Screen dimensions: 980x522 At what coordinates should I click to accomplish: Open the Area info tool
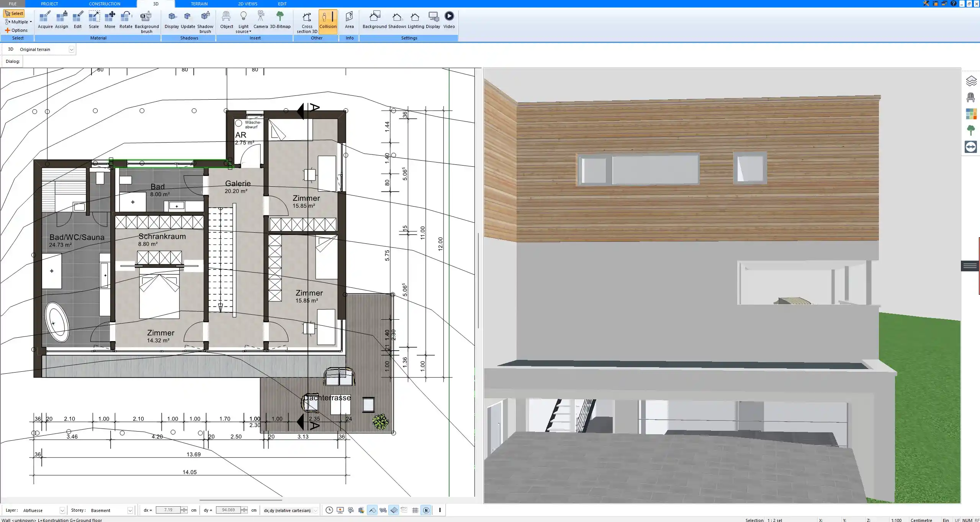pos(349,20)
